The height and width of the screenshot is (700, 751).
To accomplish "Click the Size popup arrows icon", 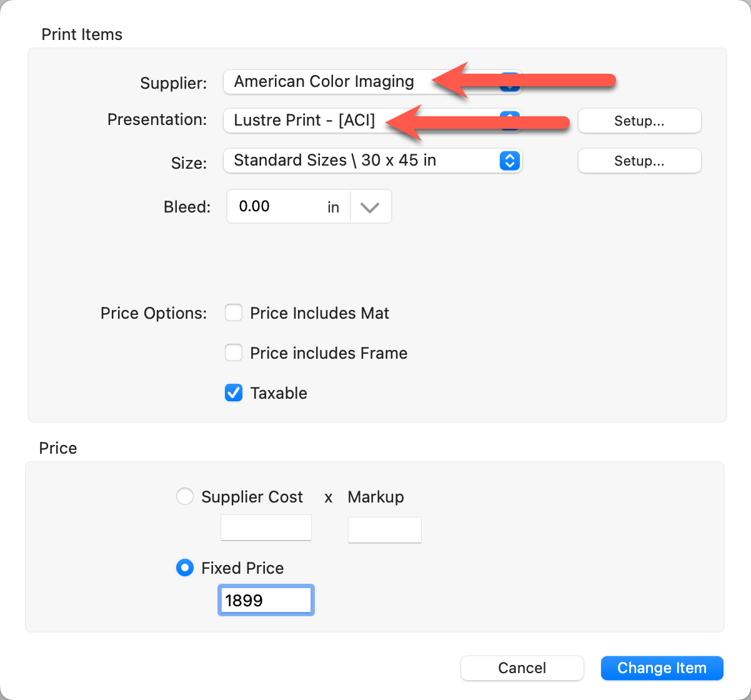I will [x=510, y=161].
